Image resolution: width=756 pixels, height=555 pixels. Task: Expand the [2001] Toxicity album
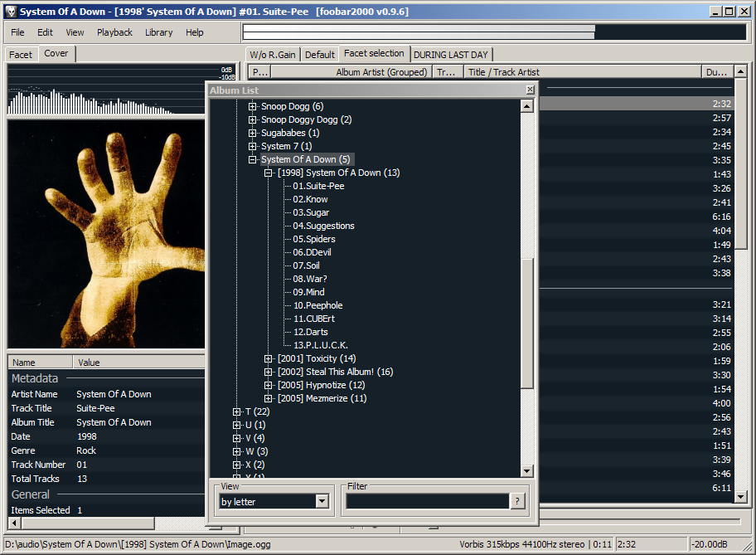pyautogui.click(x=268, y=358)
